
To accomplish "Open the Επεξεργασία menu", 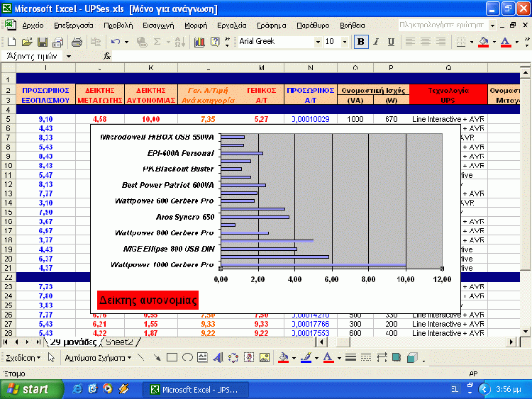I will coord(73,26).
